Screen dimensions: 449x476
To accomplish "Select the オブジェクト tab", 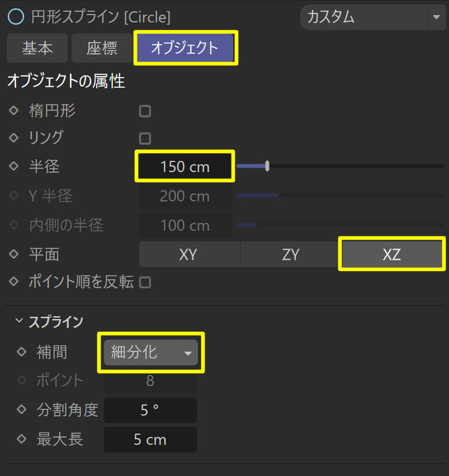I will (185, 47).
